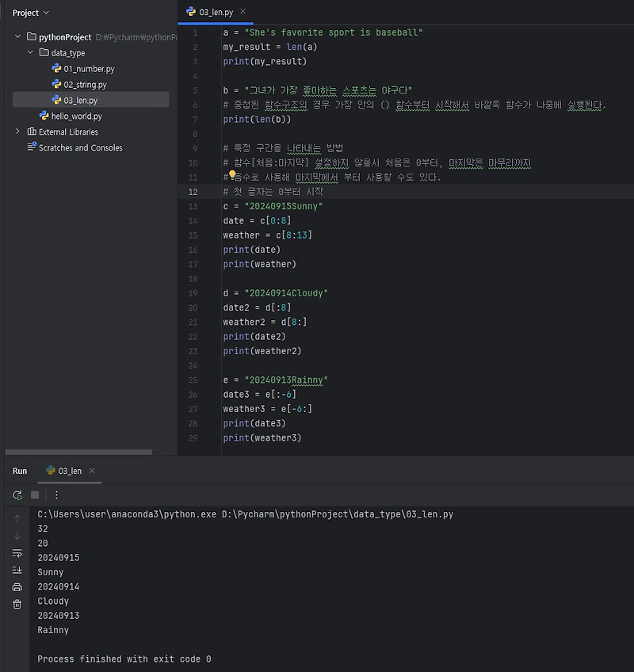
Task: Navigate up the console output
Action: pos(17,519)
